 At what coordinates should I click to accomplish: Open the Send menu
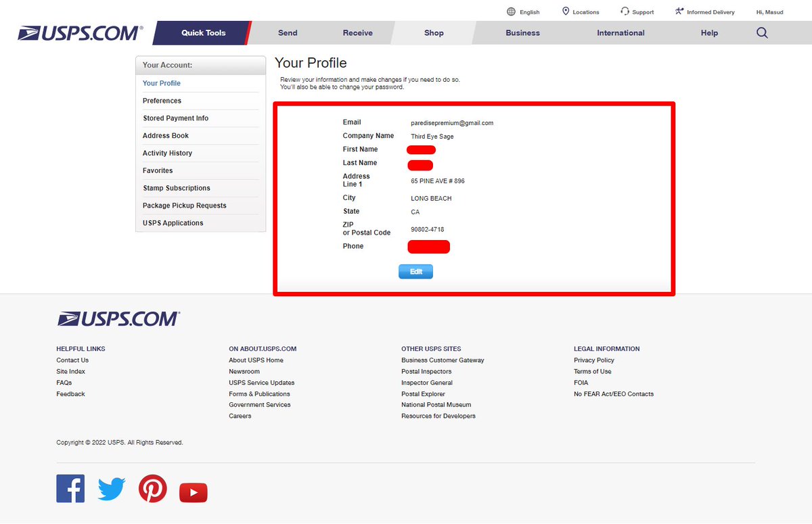click(x=288, y=32)
